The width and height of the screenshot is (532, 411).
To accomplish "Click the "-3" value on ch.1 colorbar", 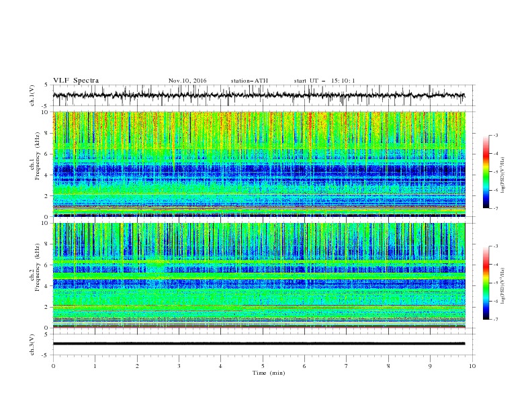I will (x=495, y=135).
